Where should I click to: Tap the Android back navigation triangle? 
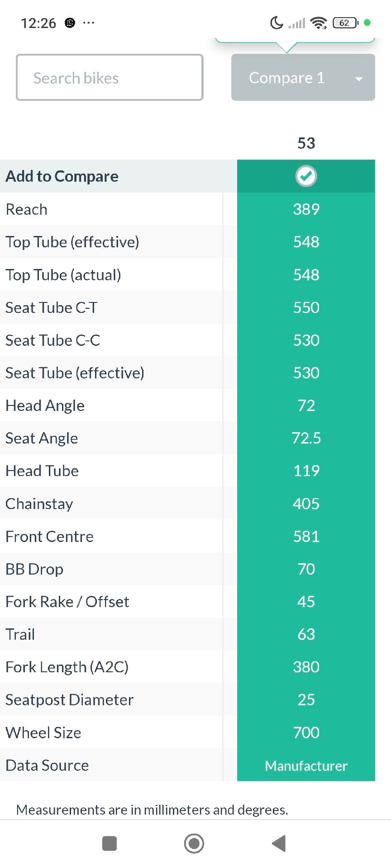279,843
